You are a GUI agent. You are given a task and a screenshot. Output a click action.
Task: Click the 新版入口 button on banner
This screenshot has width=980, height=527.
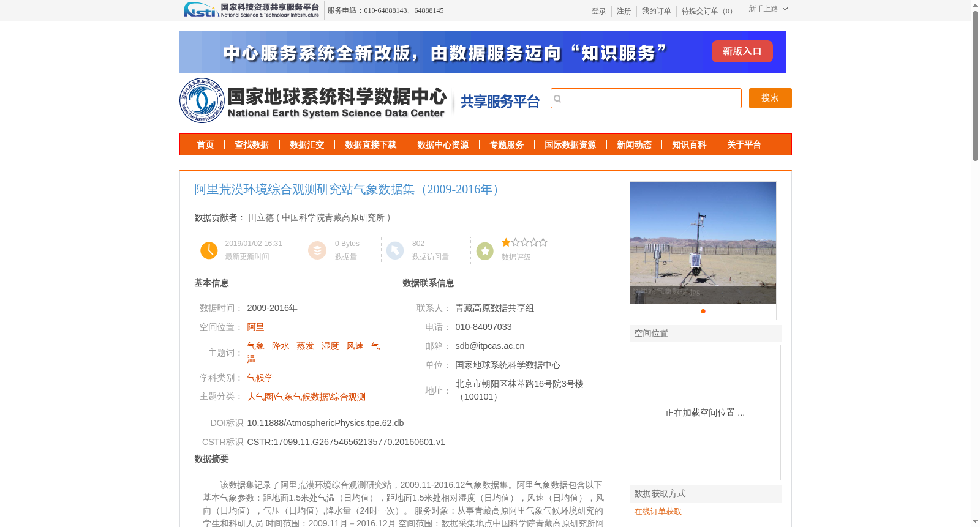click(x=742, y=51)
